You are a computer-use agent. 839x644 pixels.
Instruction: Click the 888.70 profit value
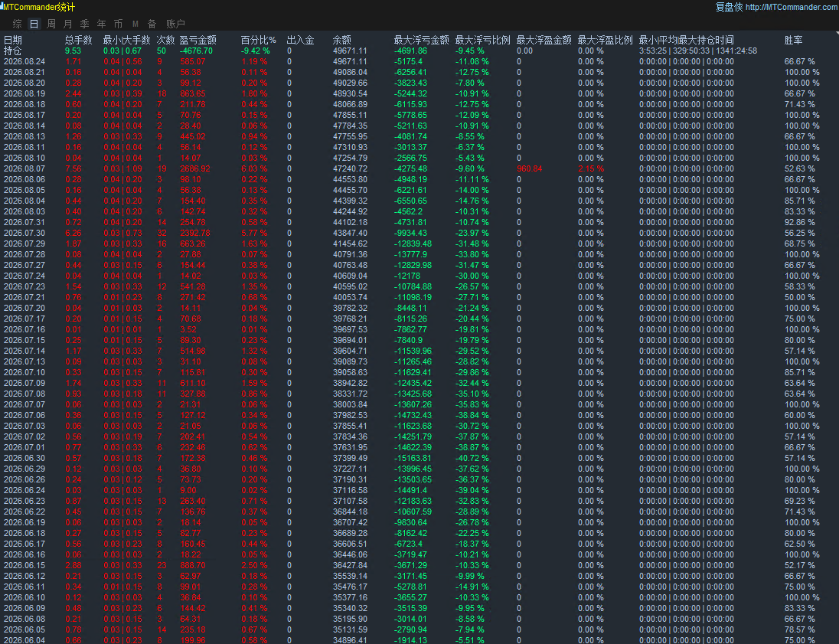coord(193,565)
